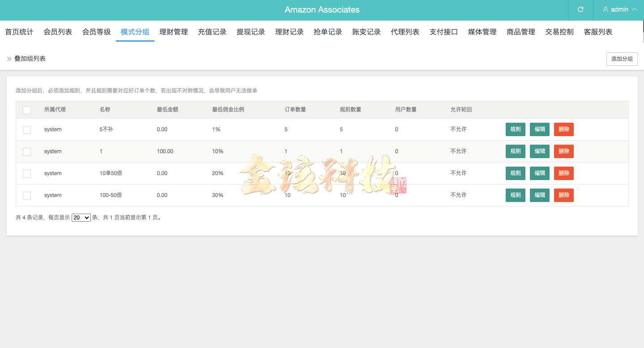The image size is (644, 348).
Task: Click the breadcrumb double-arrow icon
Action: [9, 58]
